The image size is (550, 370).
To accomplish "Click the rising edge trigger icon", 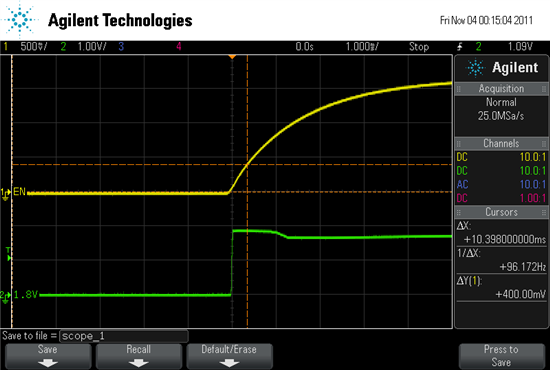I will [460, 47].
